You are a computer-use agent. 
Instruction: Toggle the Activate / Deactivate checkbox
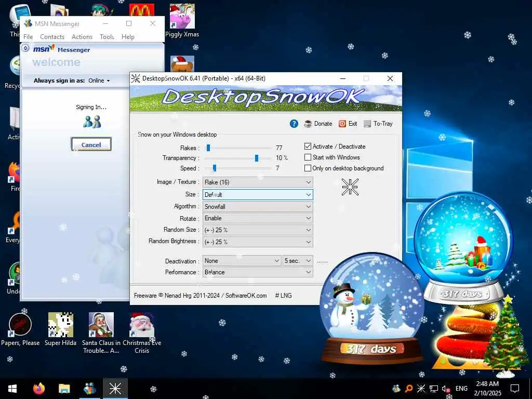coord(308,146)
